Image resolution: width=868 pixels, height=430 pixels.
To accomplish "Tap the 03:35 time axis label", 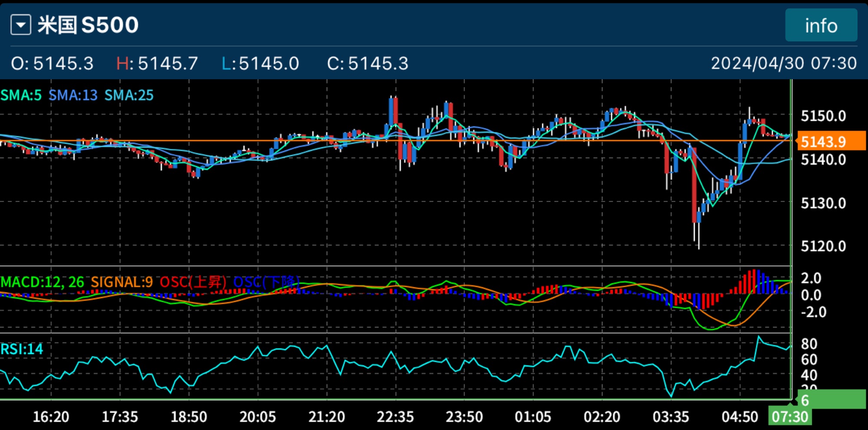I will 671,417.
